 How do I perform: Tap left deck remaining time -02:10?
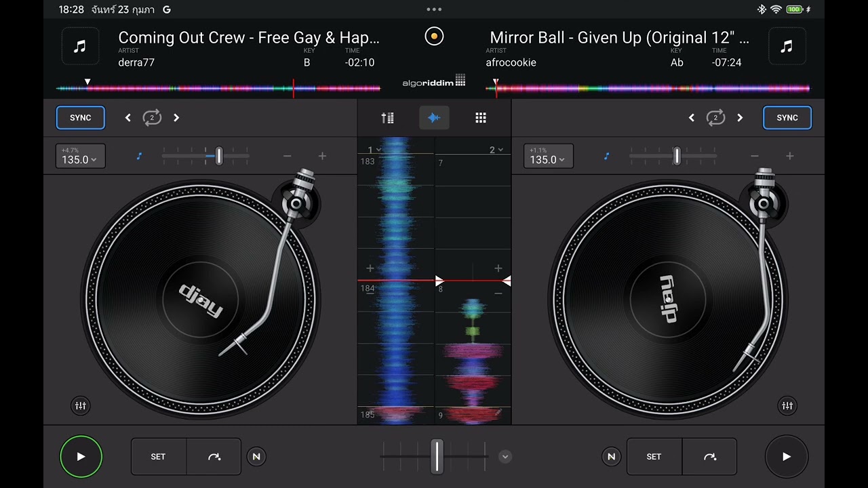click(x=359, y=62)
